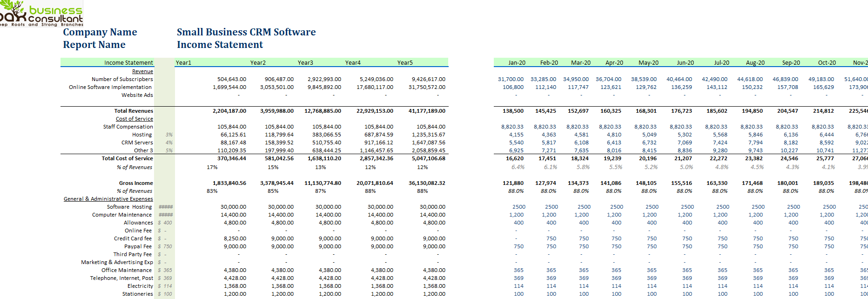Select 'Online Software Implementation' row label
This screenshot has width=868, height=299.
110,87
